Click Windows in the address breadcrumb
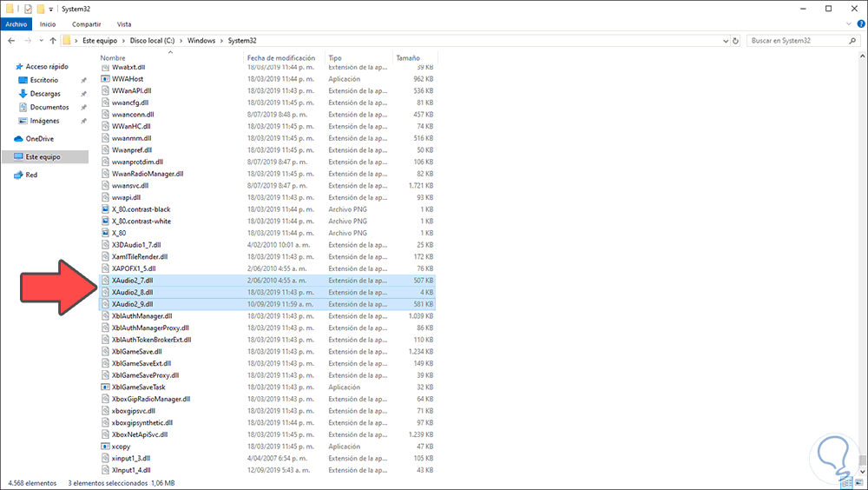This screenshot has height=490, width=868. [x=201, y=41]
